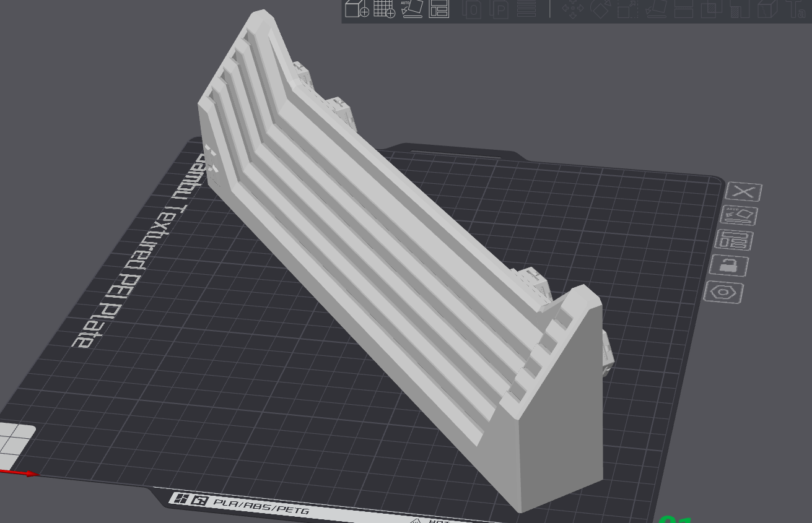812x523 pixels.
Task: Open the Mesh boolean tool
Action: click(x=711, y=9)
